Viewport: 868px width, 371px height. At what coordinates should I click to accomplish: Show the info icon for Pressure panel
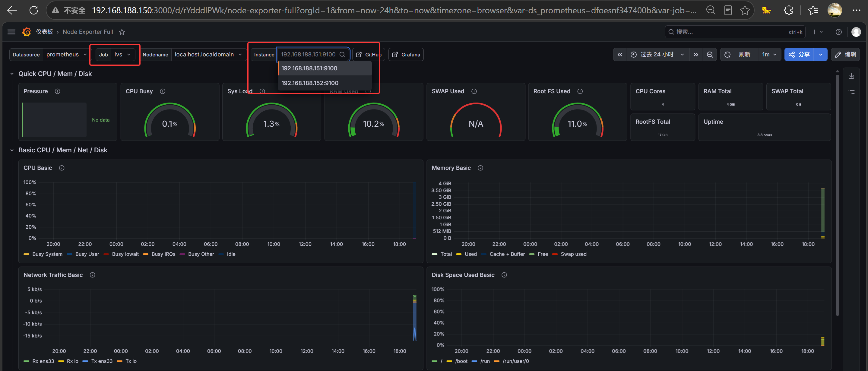[x=58, y=91]
